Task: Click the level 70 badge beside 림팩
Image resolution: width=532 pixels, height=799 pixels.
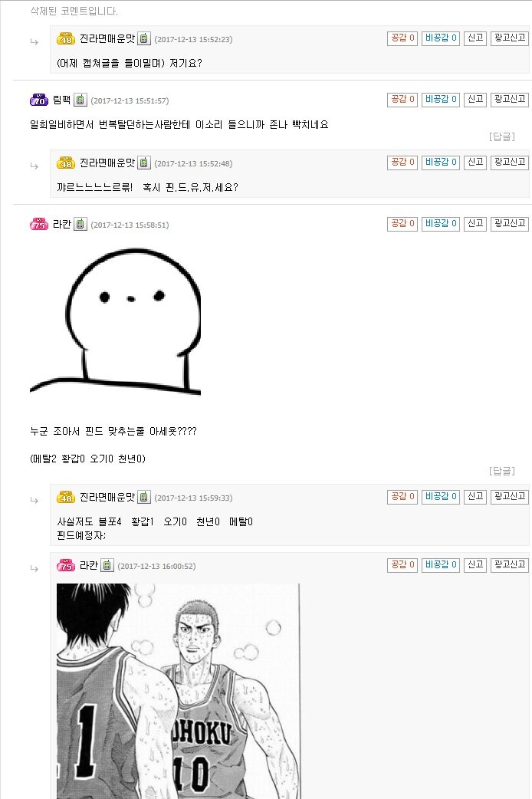Action: pyautogui.click(x=39, y=100)
